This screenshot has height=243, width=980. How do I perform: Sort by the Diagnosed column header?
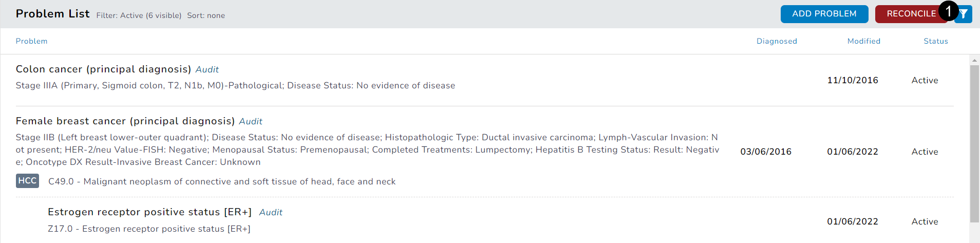pos(777,41)
